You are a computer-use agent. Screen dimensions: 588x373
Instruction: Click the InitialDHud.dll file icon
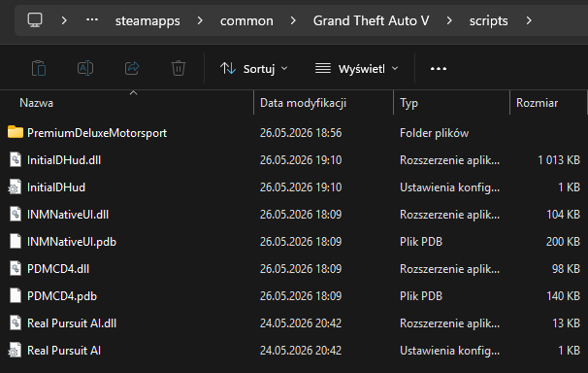16,159
